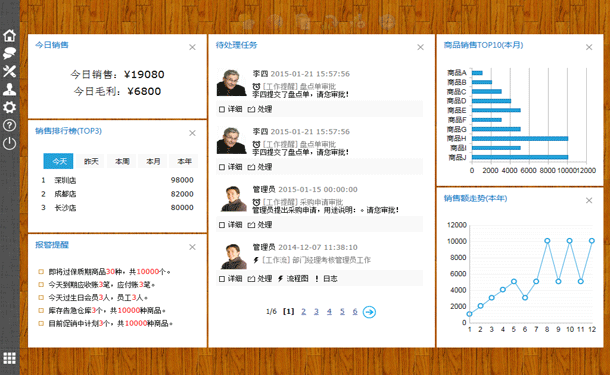This screenshot has width=610, height=375.
Task: Go to page 2 of tasks
Action: click(303, 312)
